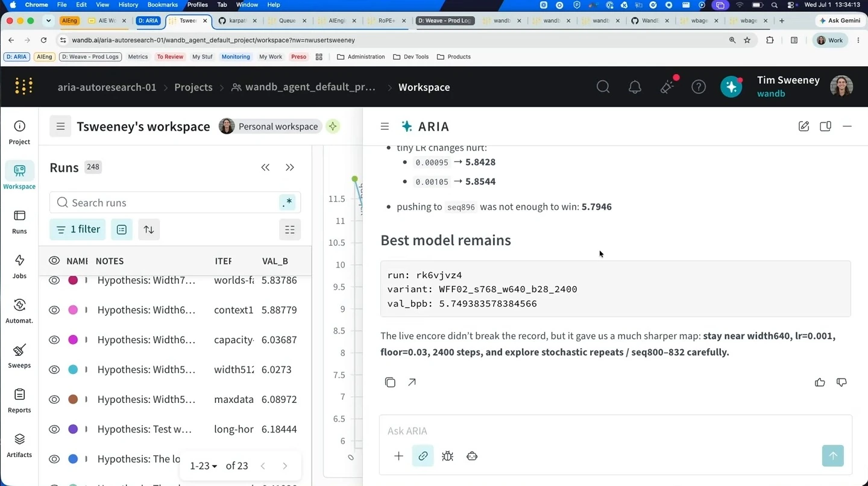
Task: Hide the run with val 6.03687
Action: pos(54,340)
